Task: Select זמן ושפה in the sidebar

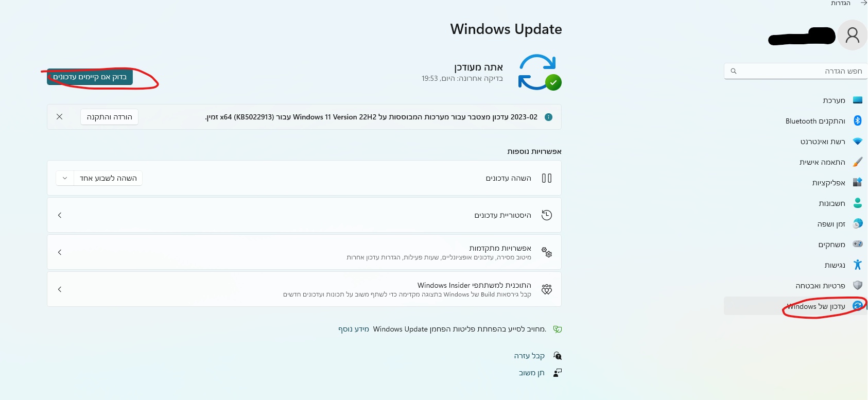Action: 831,224
